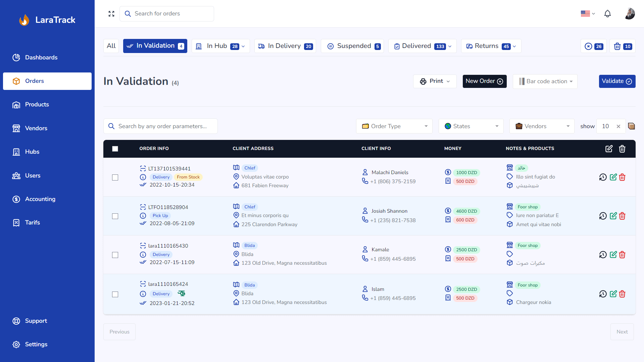Click the American flag language selector

[x=585, y=14]
